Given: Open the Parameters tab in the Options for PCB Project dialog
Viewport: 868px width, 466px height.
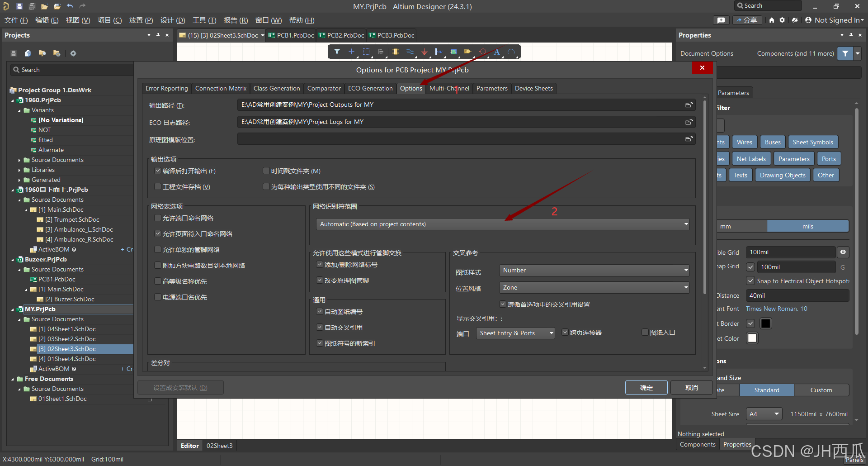Looking at the screenshot, I should click(492, 89).
